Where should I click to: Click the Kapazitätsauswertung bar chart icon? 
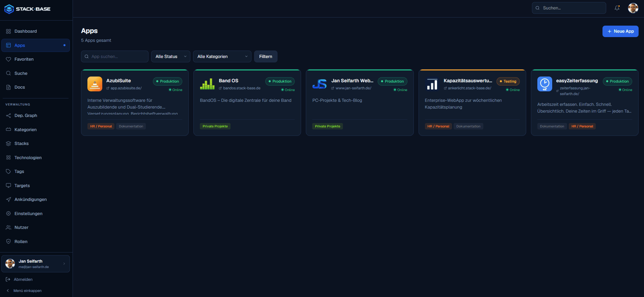[432, 84]
